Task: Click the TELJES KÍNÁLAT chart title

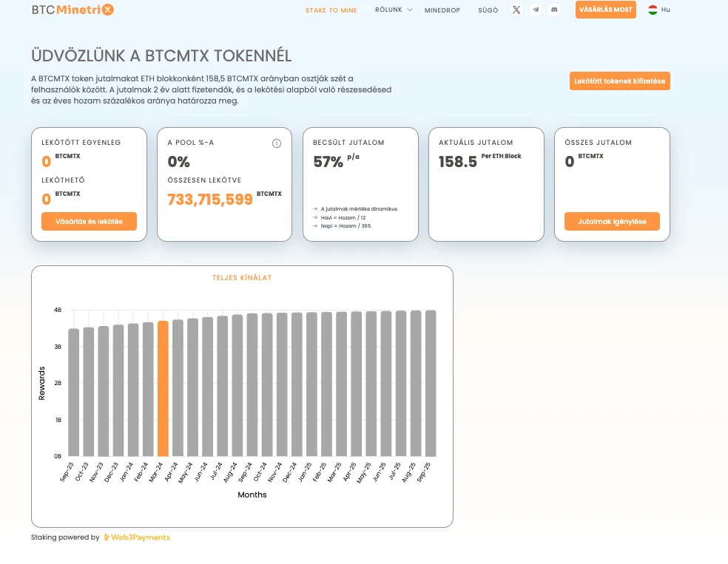Action: (x=242, y=278)
